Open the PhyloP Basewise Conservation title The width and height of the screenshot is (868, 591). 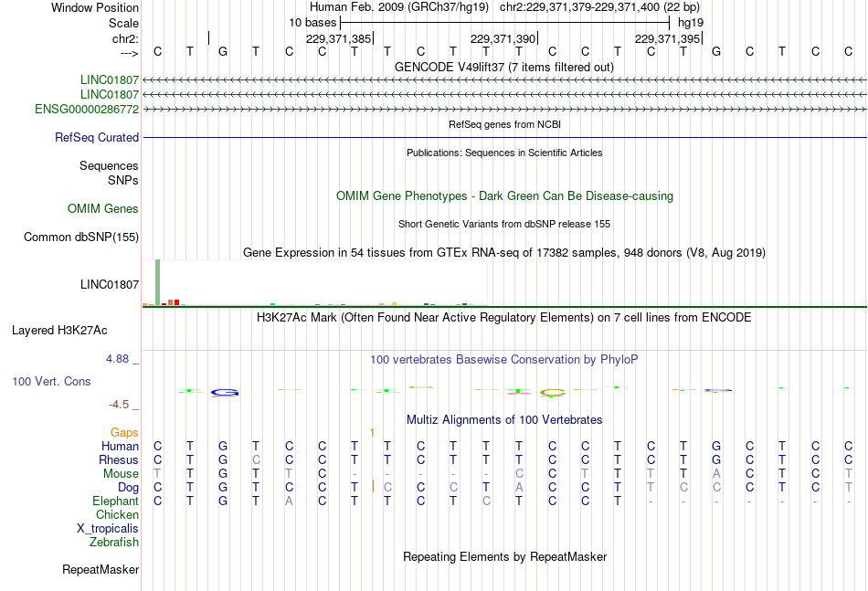(504, 360)
